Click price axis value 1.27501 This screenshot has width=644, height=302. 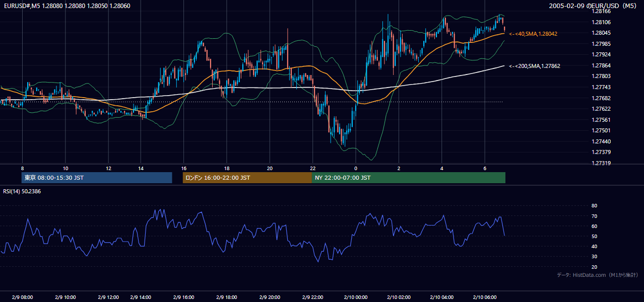[601, 130]
